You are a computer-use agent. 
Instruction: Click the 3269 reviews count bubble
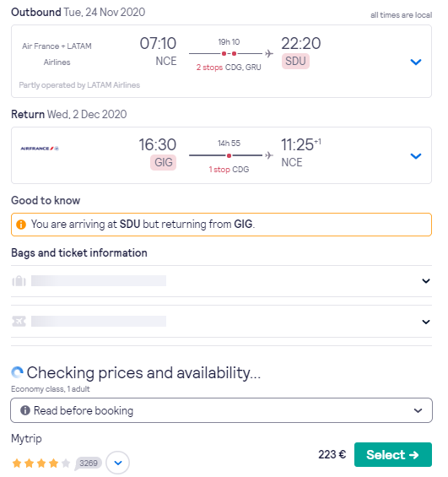(88, 463)
